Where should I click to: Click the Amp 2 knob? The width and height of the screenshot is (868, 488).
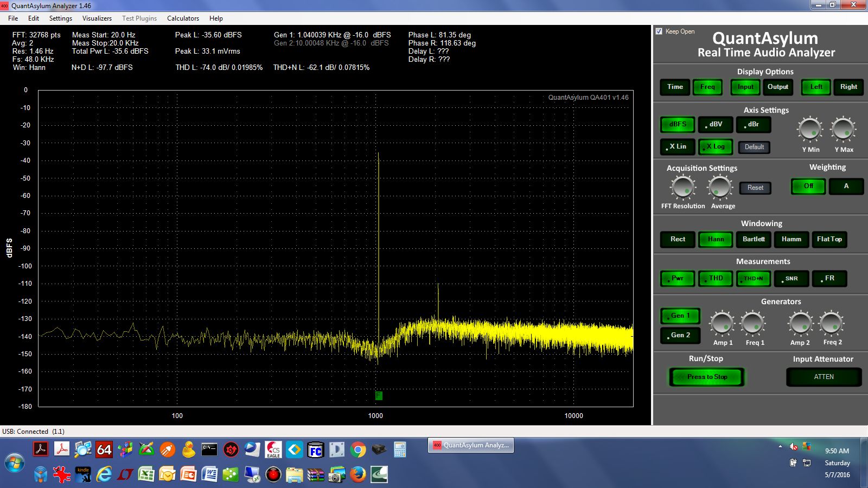(800, 324)
